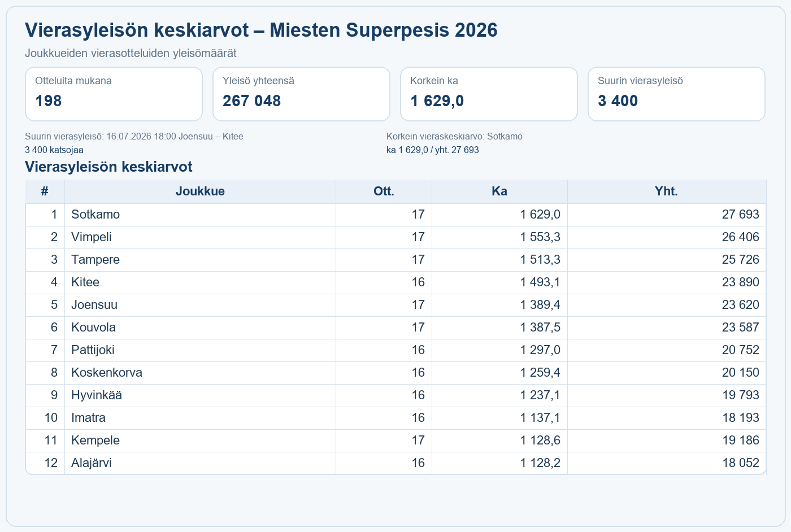Select the Koskenkorva team name

(107, 373)
